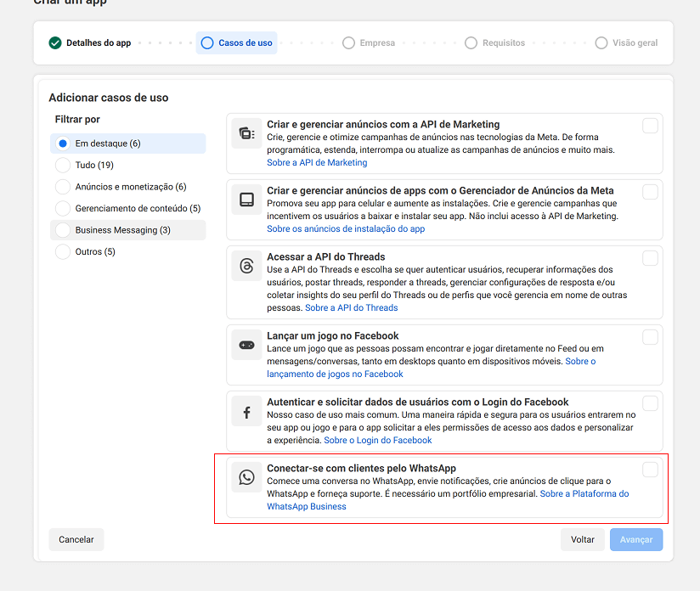Click the Threads icon
Screen dimensions: 700x591
[x=246, y=266]
